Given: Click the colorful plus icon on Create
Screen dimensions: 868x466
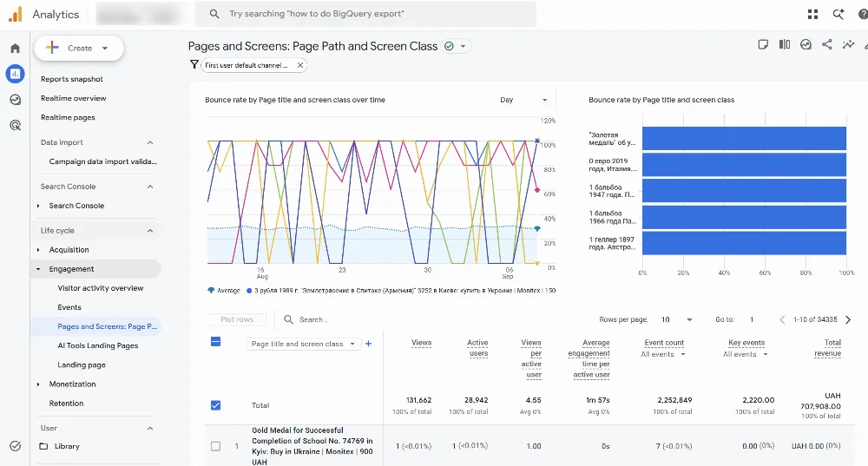Looking at the screenshot, I should [x=52, y=48].
